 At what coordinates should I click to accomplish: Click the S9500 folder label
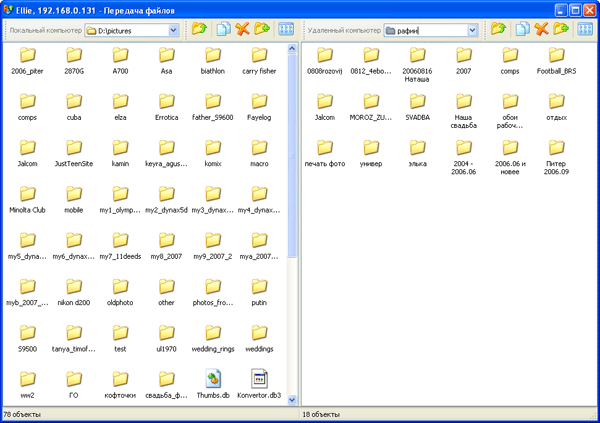tap(27, 349)
